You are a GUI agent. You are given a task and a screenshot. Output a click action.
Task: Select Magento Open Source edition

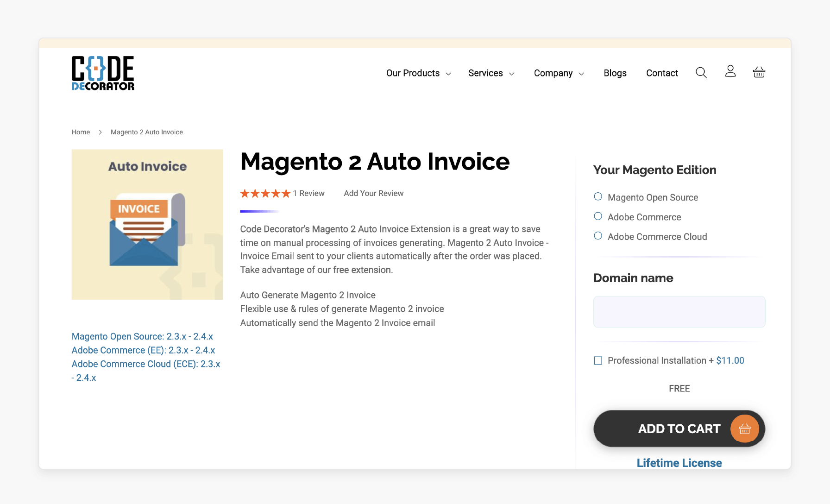[598, 197]
